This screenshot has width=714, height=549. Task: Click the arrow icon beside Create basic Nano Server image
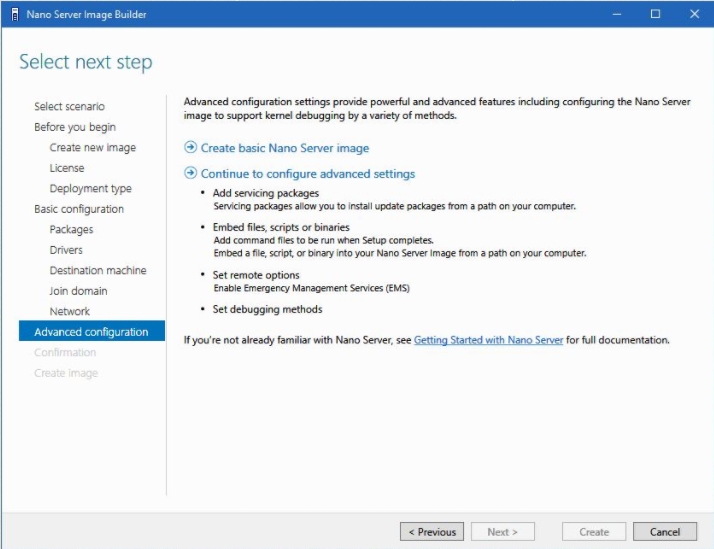[x=191, y=148]
